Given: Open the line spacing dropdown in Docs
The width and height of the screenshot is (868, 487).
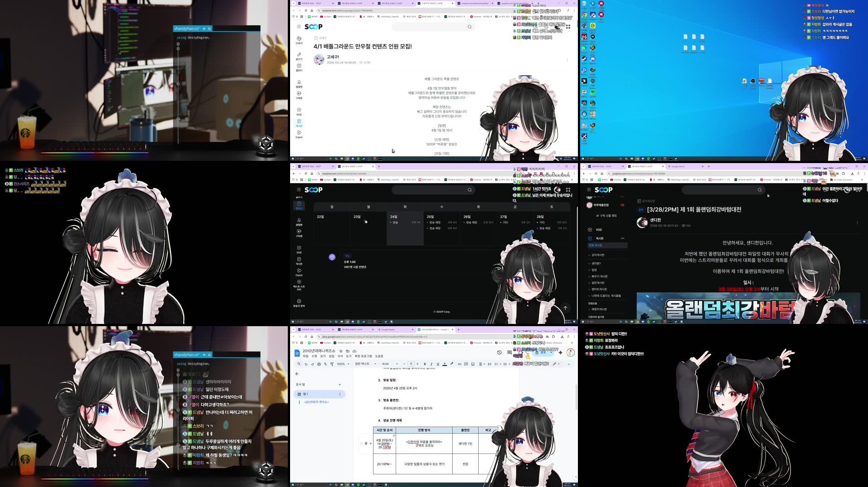Looking at the screenshot, I should point(490,364).
